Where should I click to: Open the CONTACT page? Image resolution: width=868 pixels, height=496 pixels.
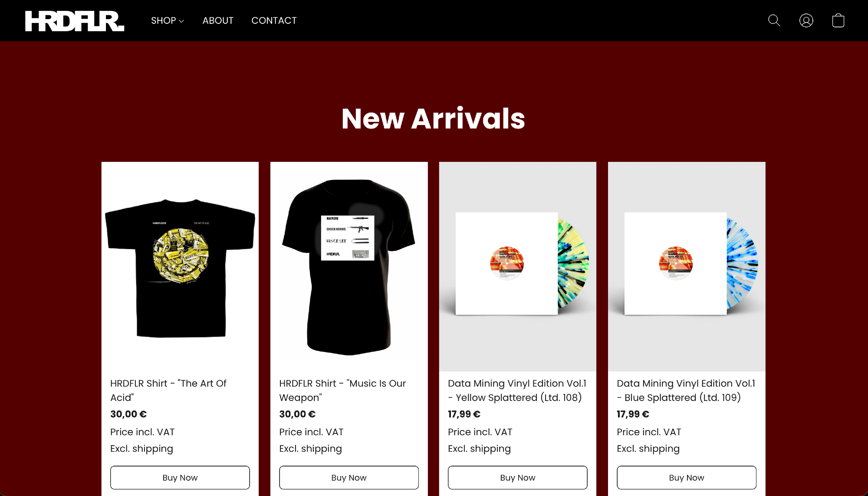click(x=274, y=20)
